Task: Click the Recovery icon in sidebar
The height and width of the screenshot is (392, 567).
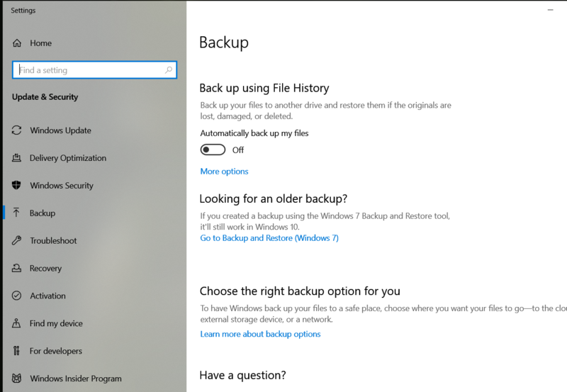Action: (x=16, y=269)
